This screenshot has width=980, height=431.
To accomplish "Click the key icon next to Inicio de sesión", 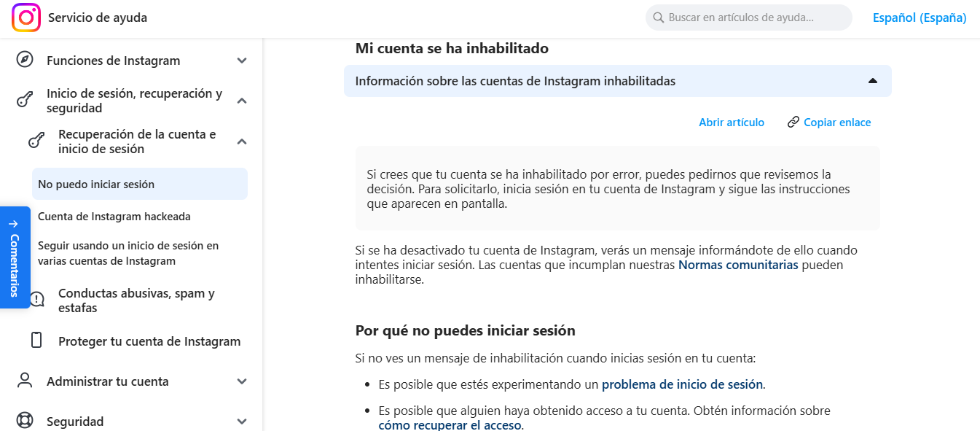I will 25,101.
